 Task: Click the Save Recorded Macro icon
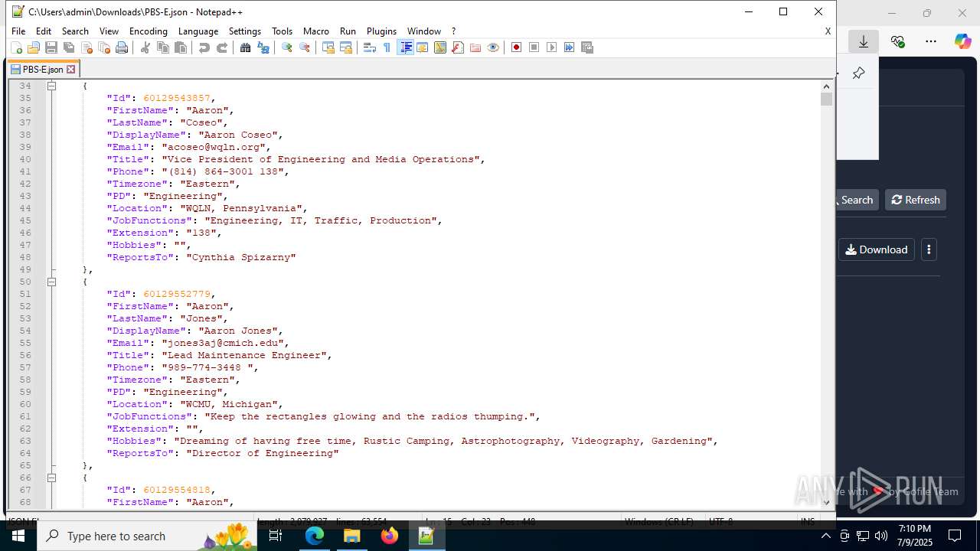(x=587, y=47)
